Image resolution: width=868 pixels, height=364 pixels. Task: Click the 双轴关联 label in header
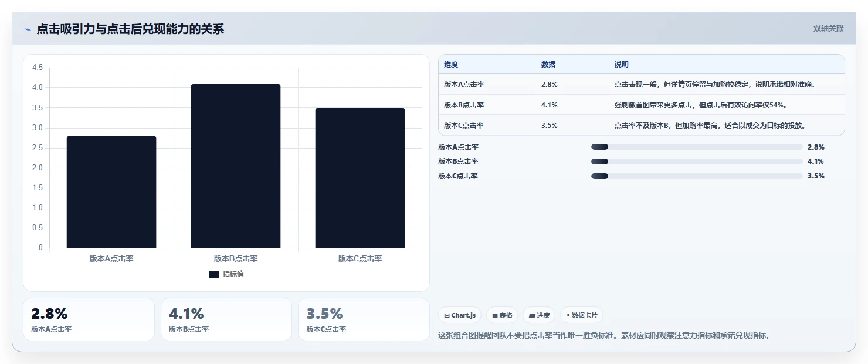(828, 29)
